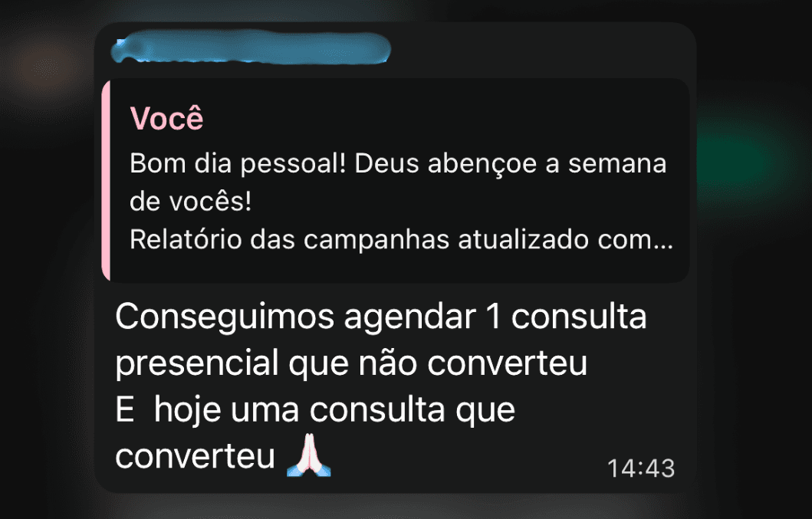Select the praying hands emoji

pos(309,455)
